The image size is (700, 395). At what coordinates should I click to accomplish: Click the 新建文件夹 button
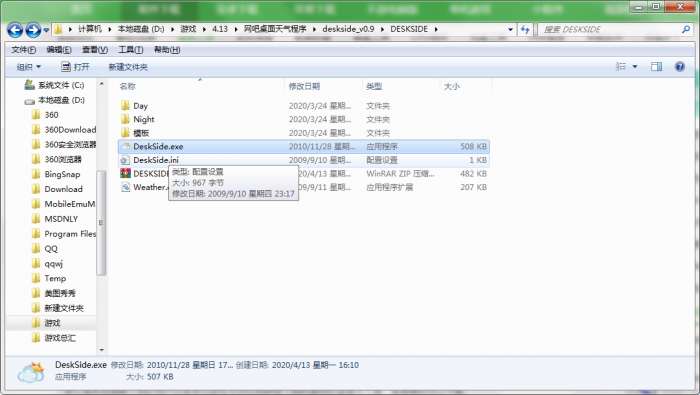click(x=128, y=67)
